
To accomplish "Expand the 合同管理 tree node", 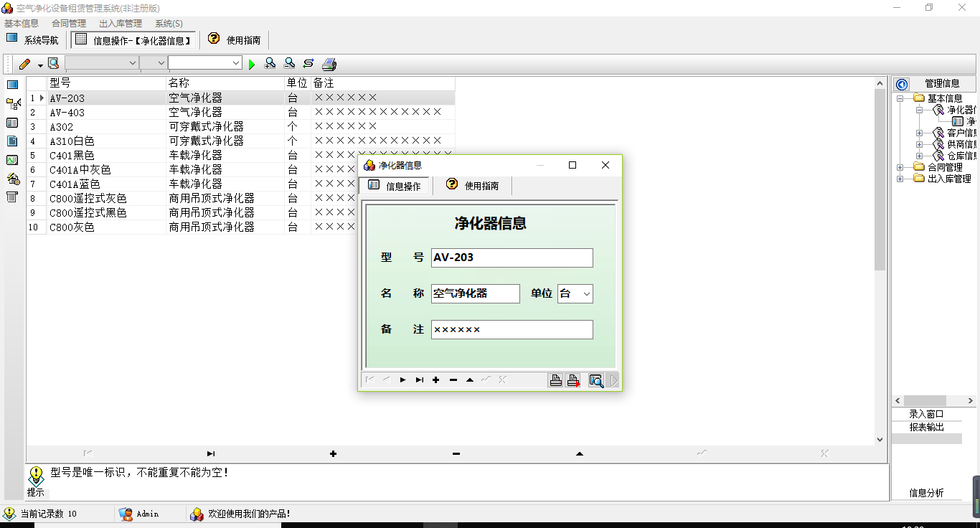I will pyautogui.click(x=900, y=168).
